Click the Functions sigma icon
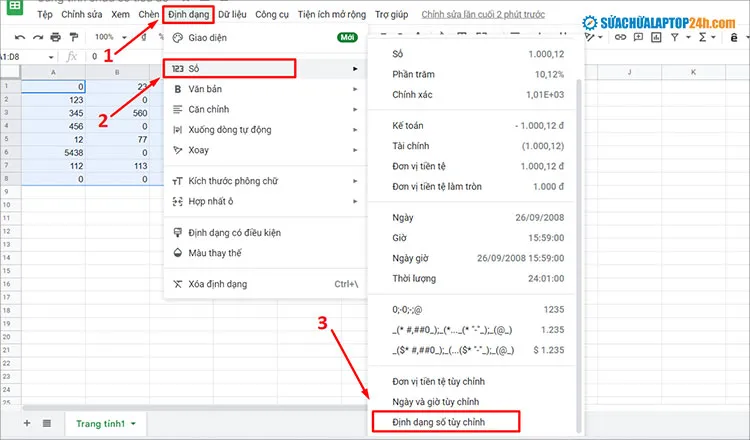Viewport: 750px width, 440px height. (702, 37)
